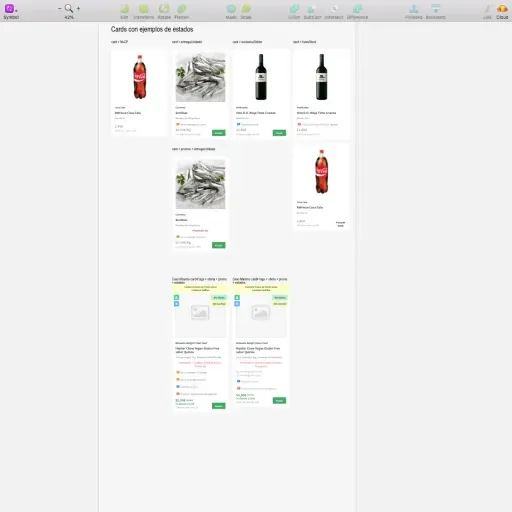Apply the Union boolean operation

click(x=294, y=9)
